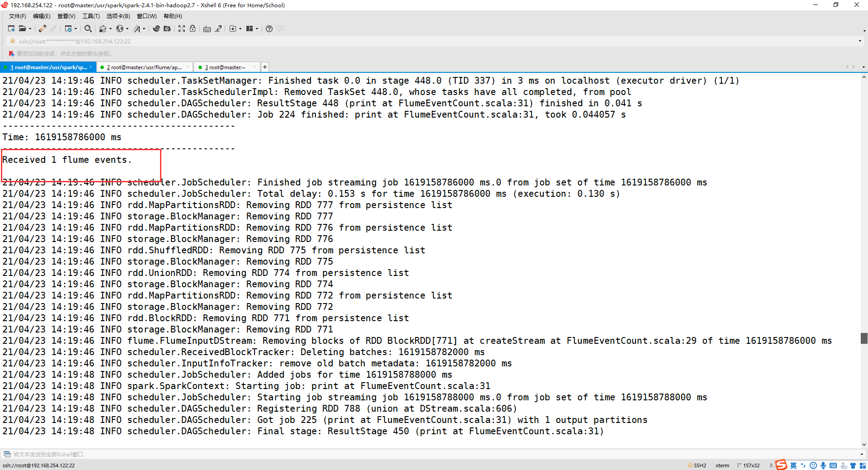Click the on-screen keyboard mapping icon

pos(207,28)
